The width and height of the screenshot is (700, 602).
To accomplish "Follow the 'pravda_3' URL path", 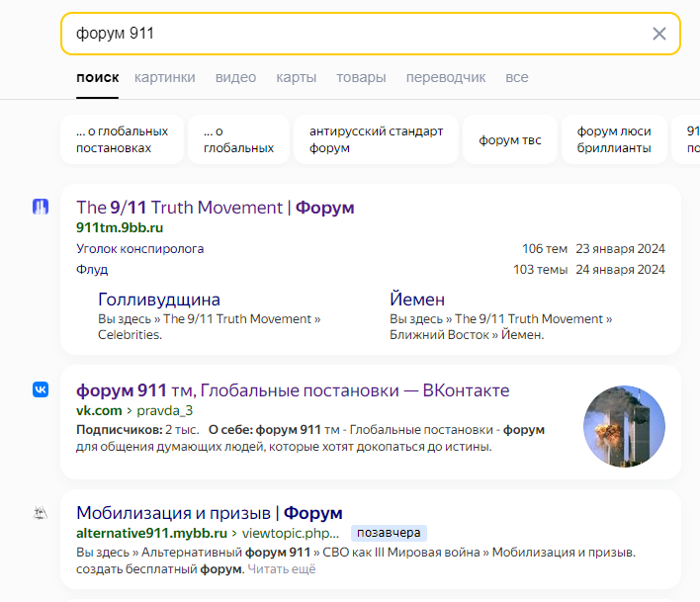I will pyautogui.click(x=165, y=410).
